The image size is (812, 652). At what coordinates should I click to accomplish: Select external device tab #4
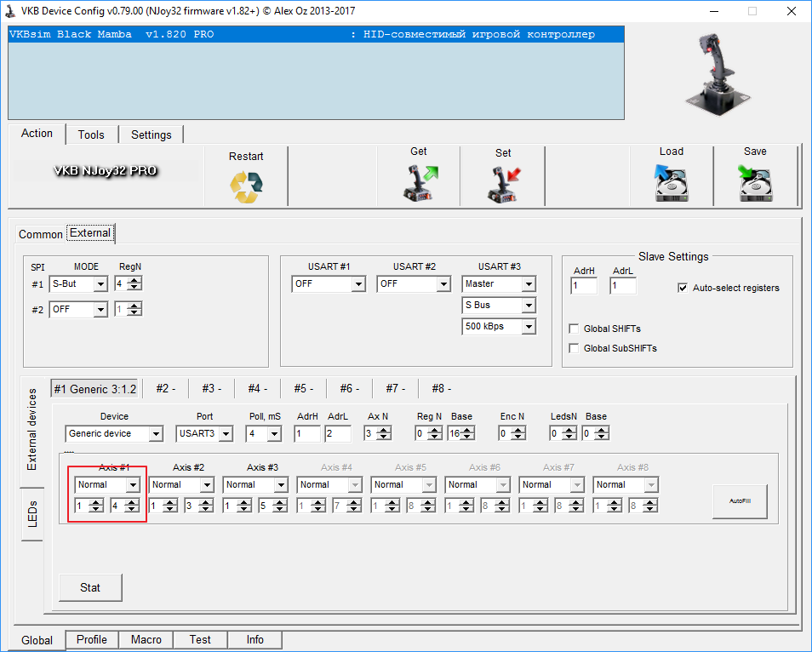click(x=257, y=388)
